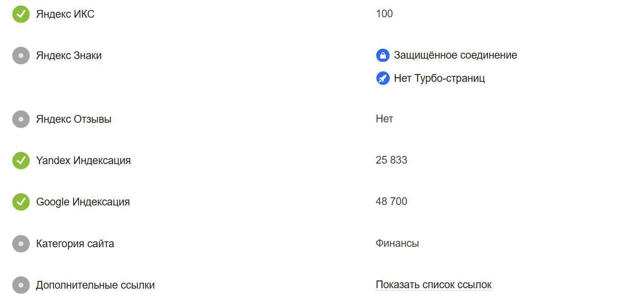Viewport: 644px width, 305px height.
Task: Click the gray status icon beside Дополнительные ссылки
Action: coord(21,285)
